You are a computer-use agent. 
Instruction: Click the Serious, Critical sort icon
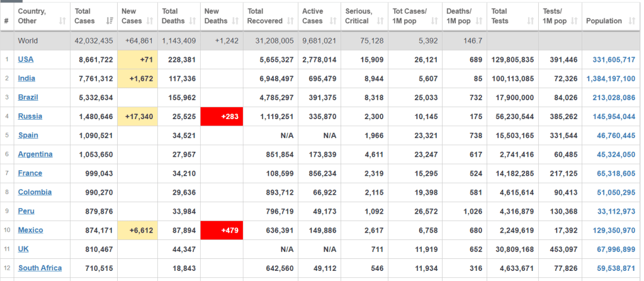pyautogui.click(x=380, y=21)
